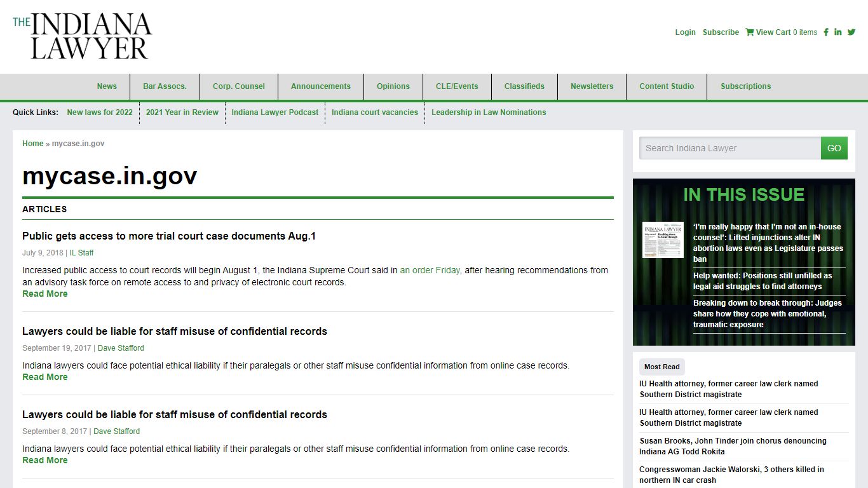
Task: Open Leadership in Law Nominations link
Action: tap(489, 112)
